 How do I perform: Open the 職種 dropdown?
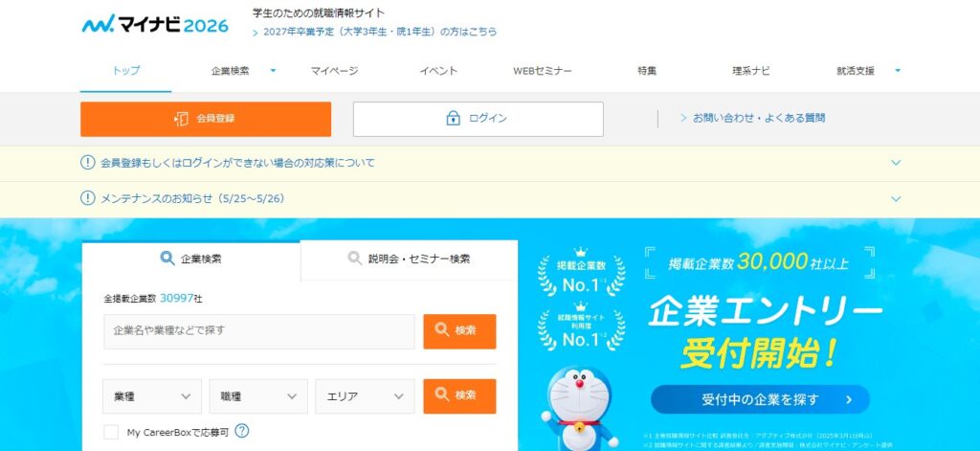coord(258,396)
